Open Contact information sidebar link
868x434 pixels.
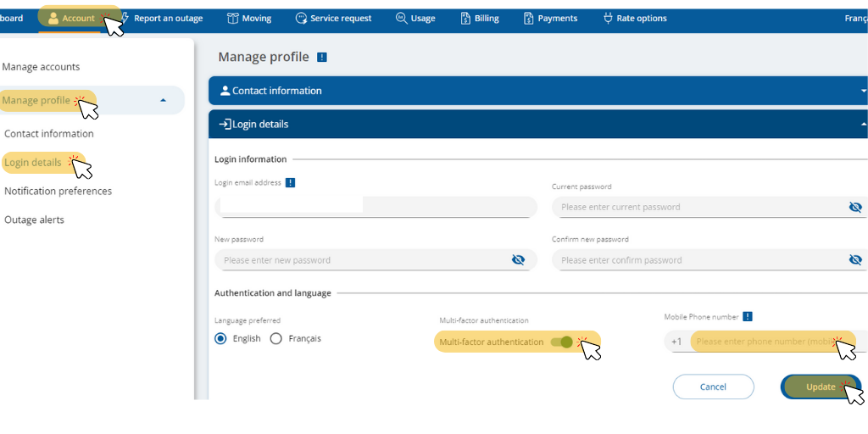48,134
